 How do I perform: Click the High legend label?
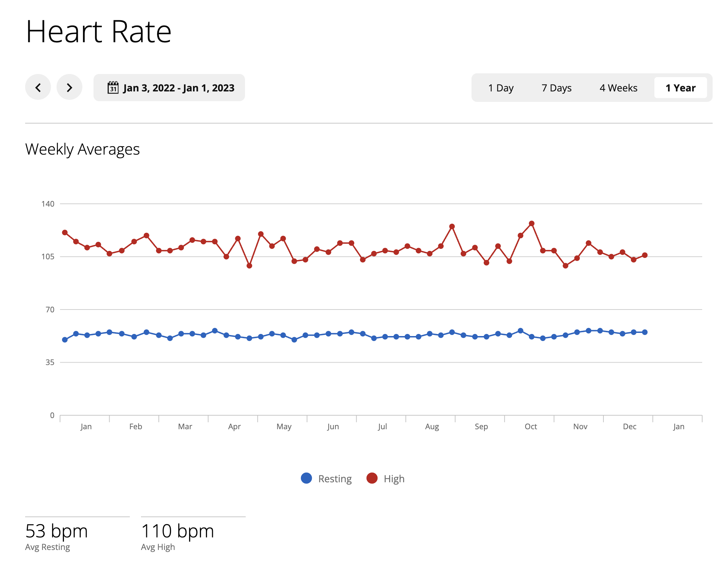[394, 479]
